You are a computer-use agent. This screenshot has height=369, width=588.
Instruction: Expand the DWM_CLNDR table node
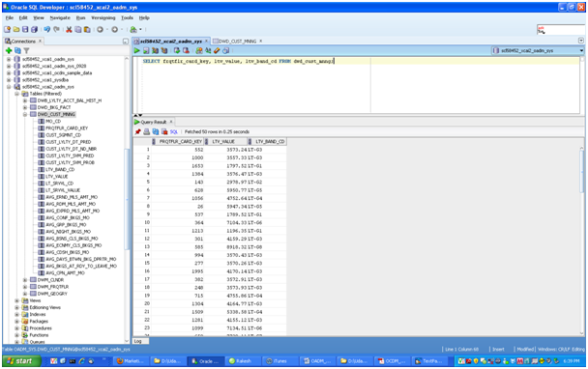pos(25,280)
